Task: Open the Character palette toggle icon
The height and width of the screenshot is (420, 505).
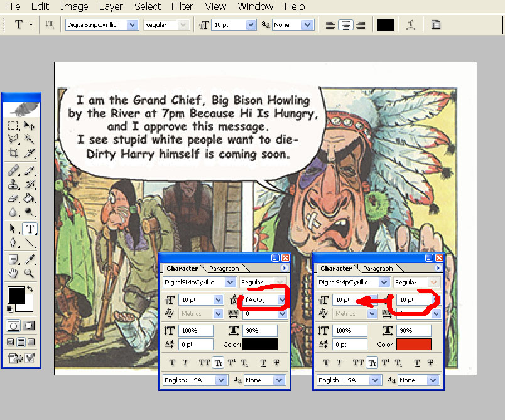Action: [x=436, y=24]
